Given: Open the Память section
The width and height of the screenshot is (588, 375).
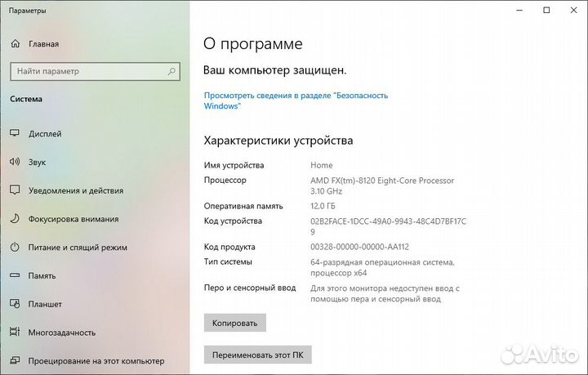Looking at the screenshot, I should pos(42,276).
